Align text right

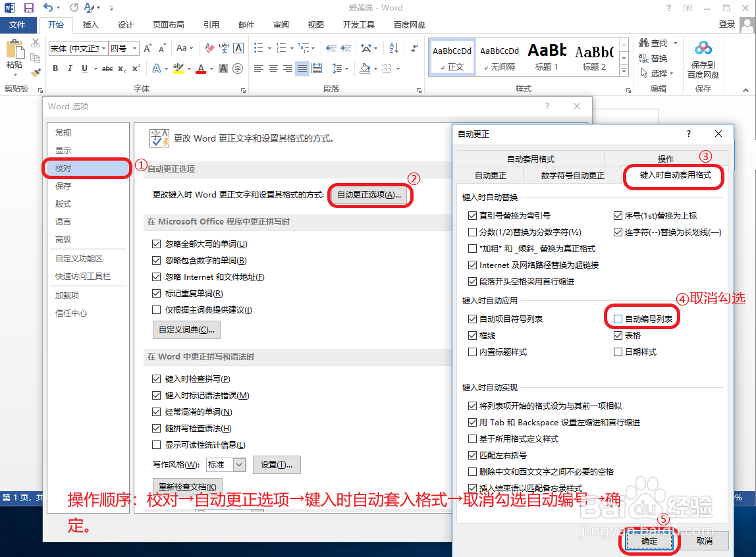(x=287, y=68)
